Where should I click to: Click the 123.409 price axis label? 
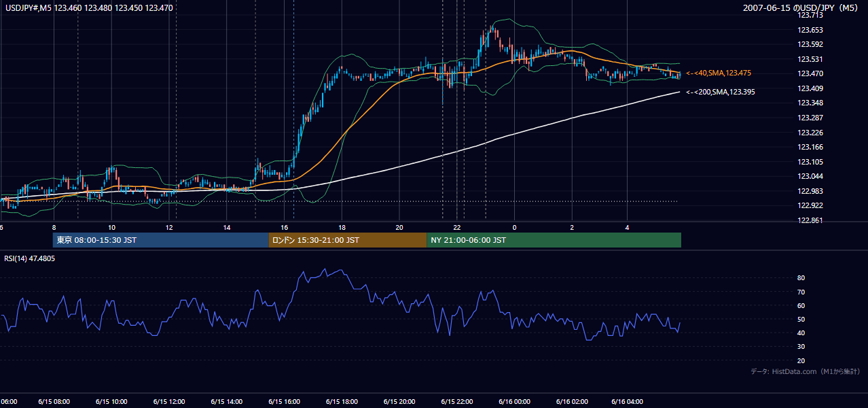(811, 88)
